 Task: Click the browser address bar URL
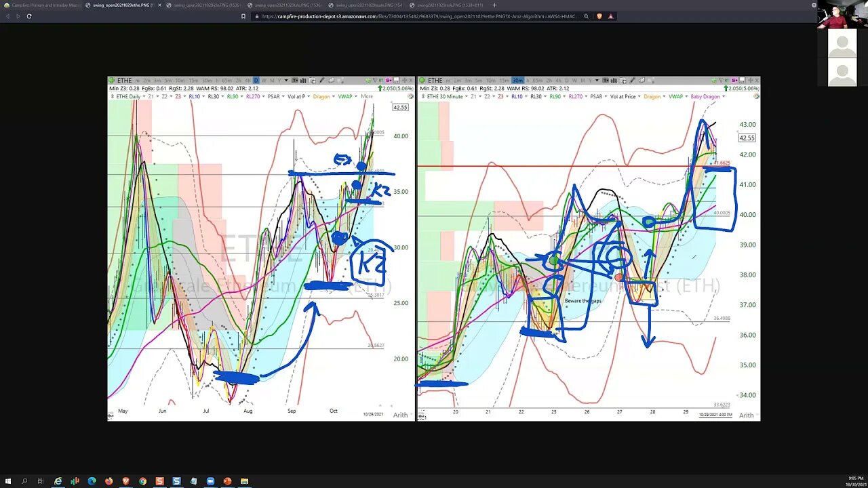[x=420, y=16]
